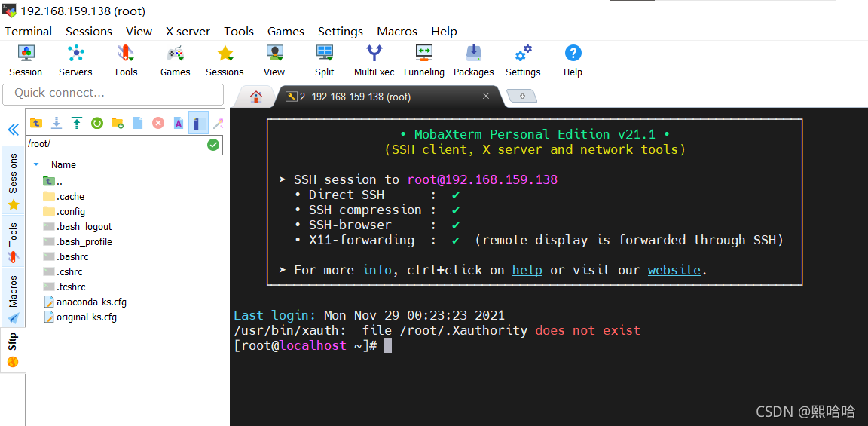Select the .bash_profile file

coord(78,241)
